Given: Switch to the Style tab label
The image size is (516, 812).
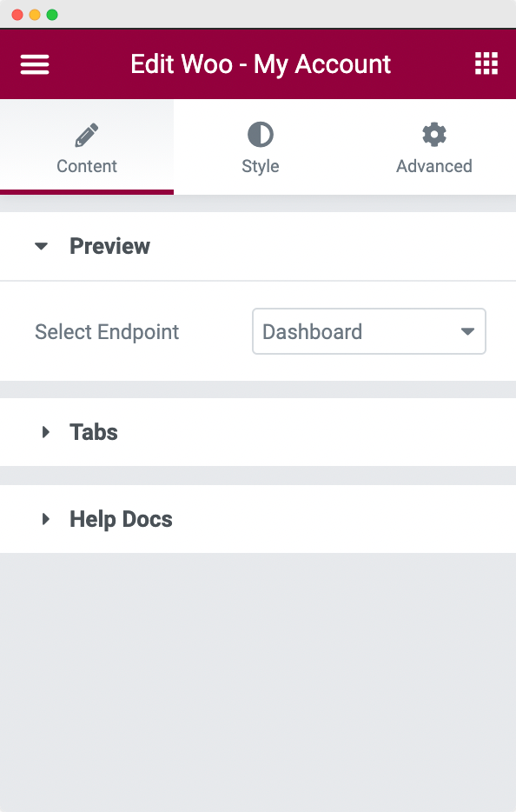Looking at the screenshot, I should click(x=261, y=166).
